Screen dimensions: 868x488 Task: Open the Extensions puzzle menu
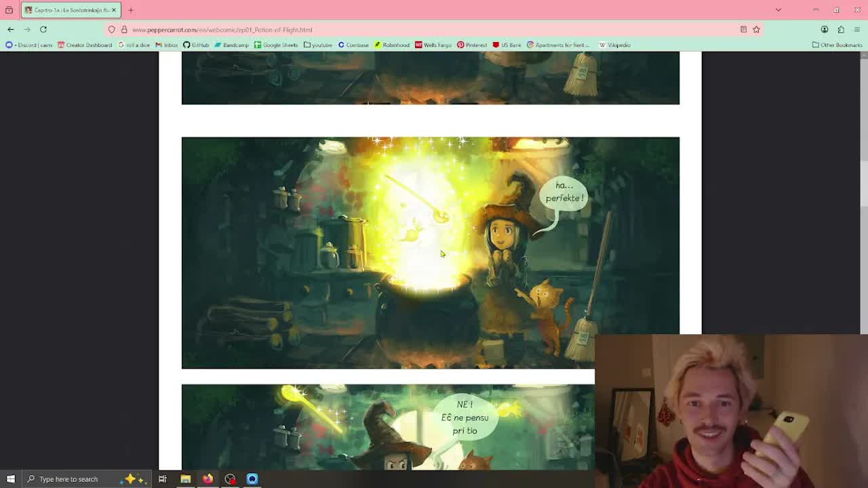(841, 30)
